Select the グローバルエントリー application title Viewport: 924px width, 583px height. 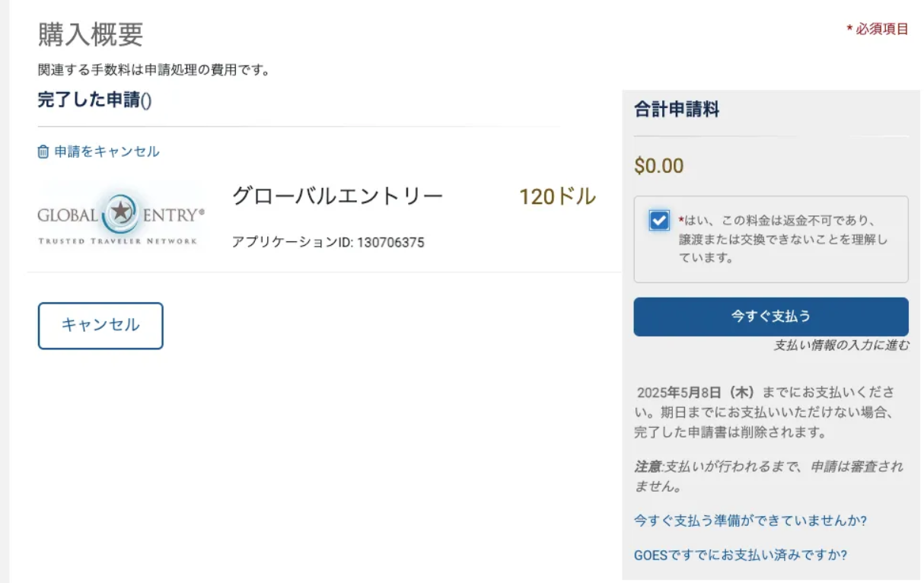[x=337, y=196]
